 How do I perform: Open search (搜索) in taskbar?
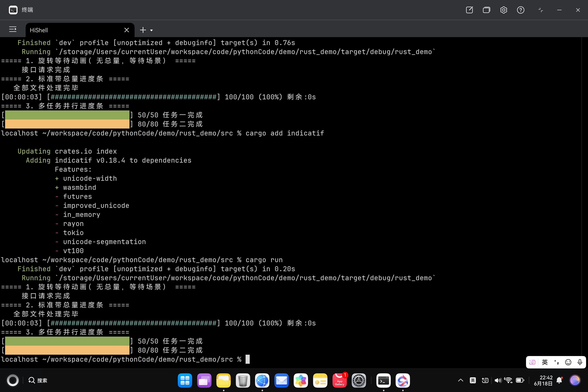(38, 380)
